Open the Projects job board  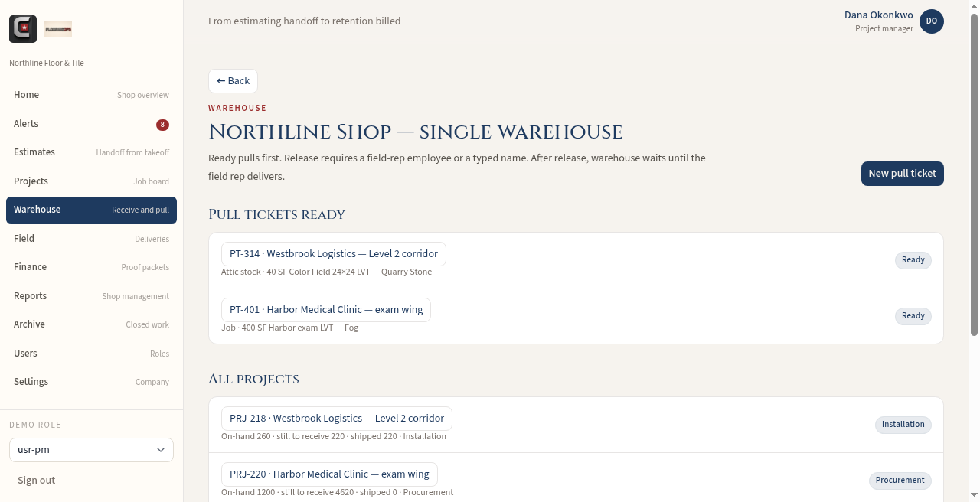(x=91, y=181)
